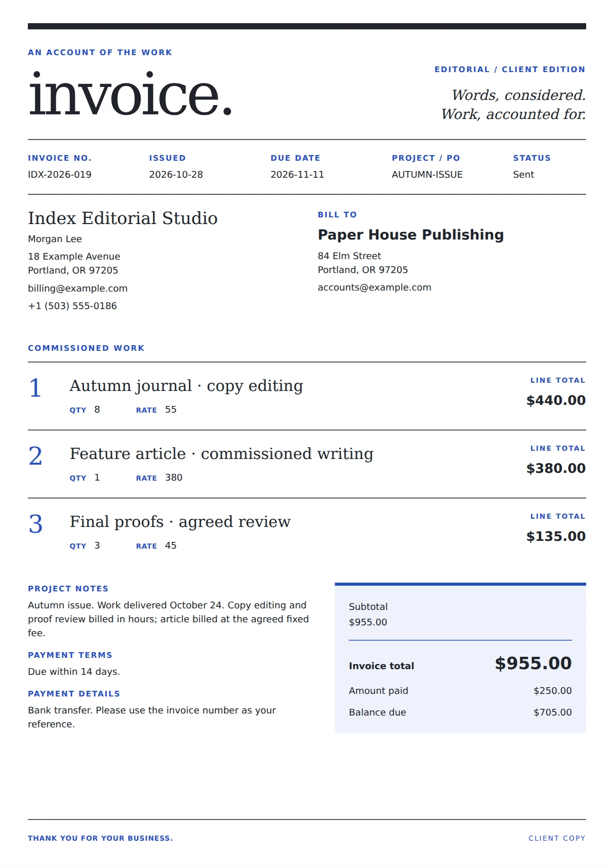Screen dimensions: 614x868
Task: Click the "Paper House Publishing" client name
Action: coord(410,235)
